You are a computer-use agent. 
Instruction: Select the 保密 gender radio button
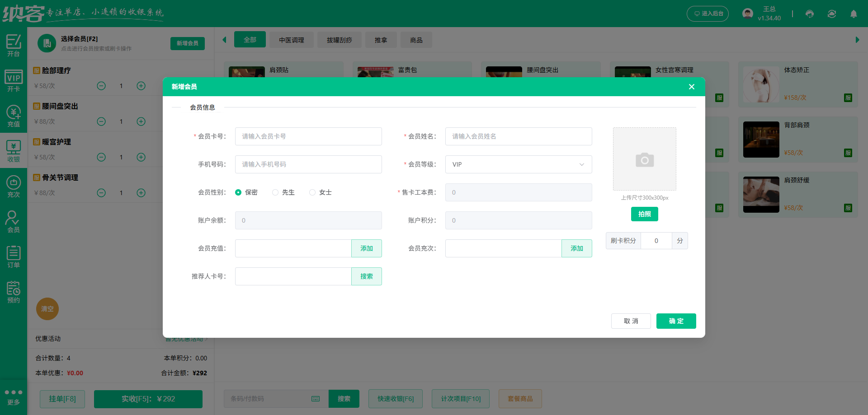coord(239,192)
